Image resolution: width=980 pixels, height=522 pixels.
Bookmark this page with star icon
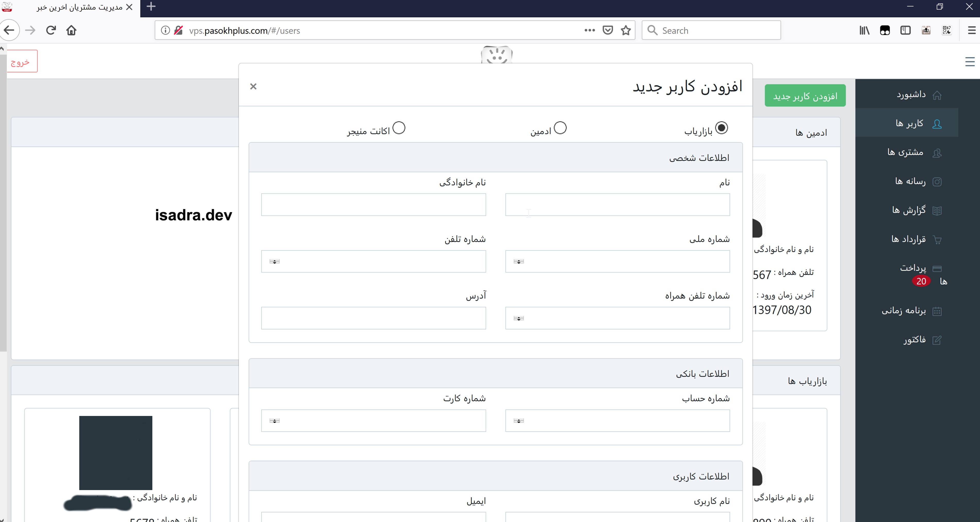pyautogui.click(x=626, y=30)
